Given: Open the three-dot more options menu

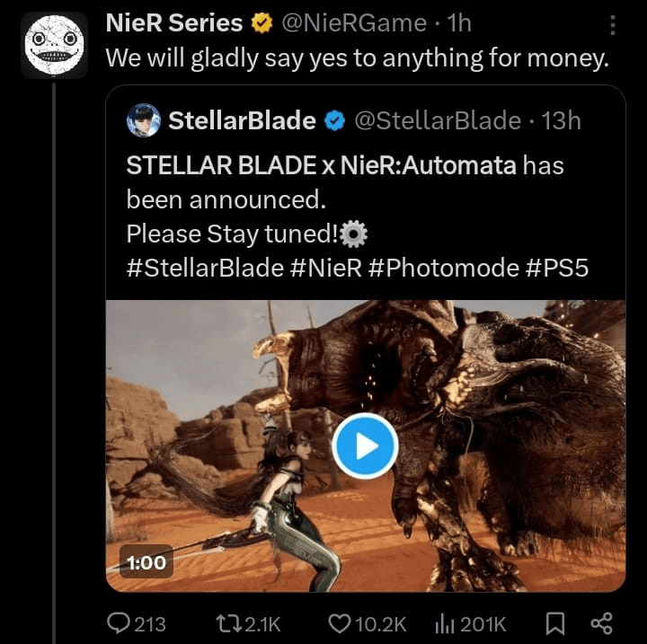Looking at the screenshot, I should click(613, 23).
